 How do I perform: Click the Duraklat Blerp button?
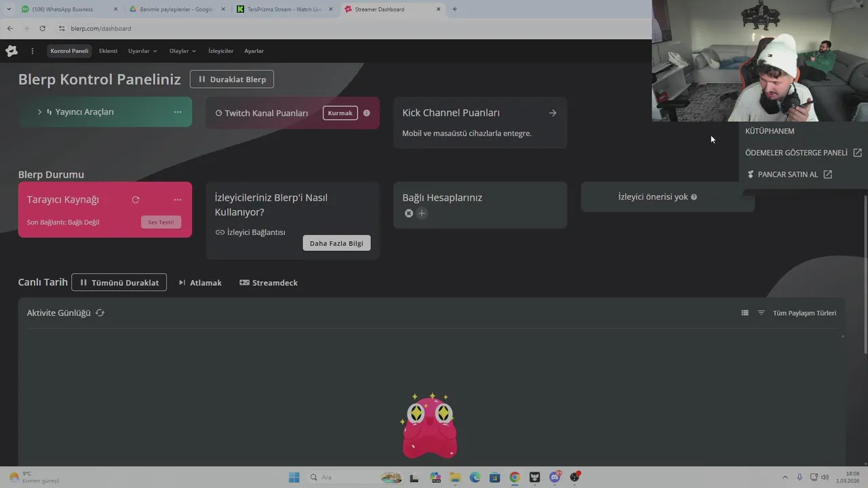pos(232,79)
